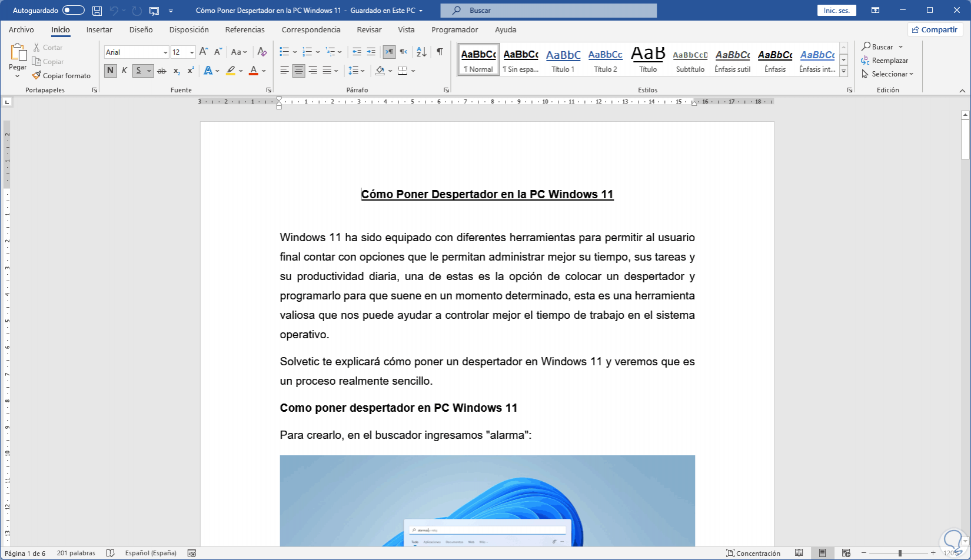The width and height of the screenshot is (971, 560).
Task: Click the Reemplazar replace tool
Action: coord(885,61)
